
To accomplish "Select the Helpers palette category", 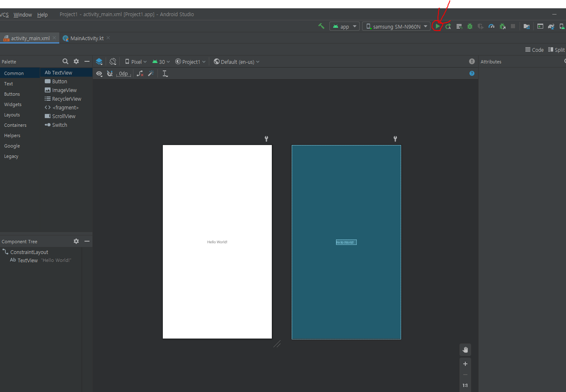I will (x=20, y=136).
